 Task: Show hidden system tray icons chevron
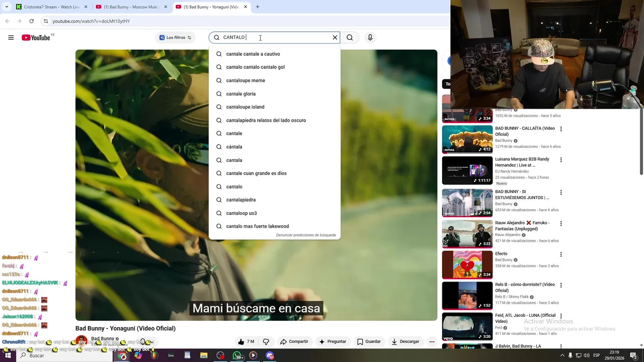(x=562, y=355)
